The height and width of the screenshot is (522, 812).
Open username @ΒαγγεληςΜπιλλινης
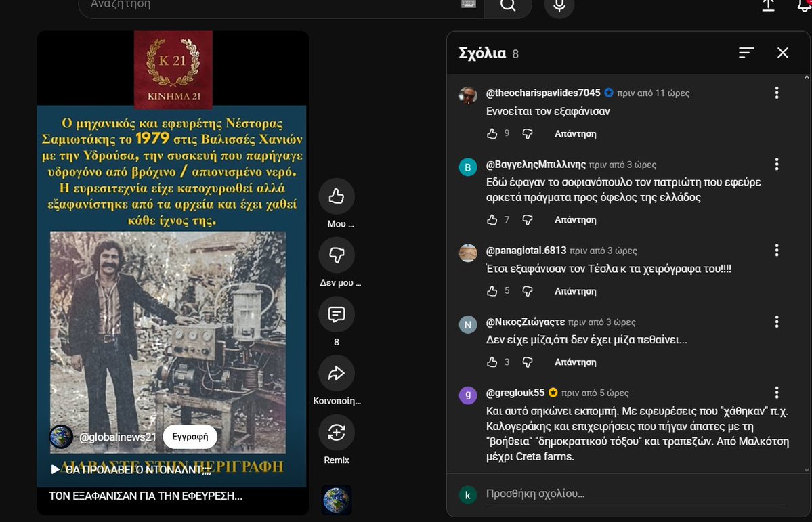536,164
